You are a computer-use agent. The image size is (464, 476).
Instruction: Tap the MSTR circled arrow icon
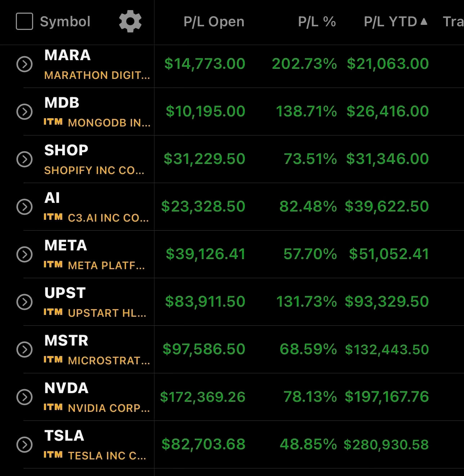pyautogui.click(x=24, y=350)
